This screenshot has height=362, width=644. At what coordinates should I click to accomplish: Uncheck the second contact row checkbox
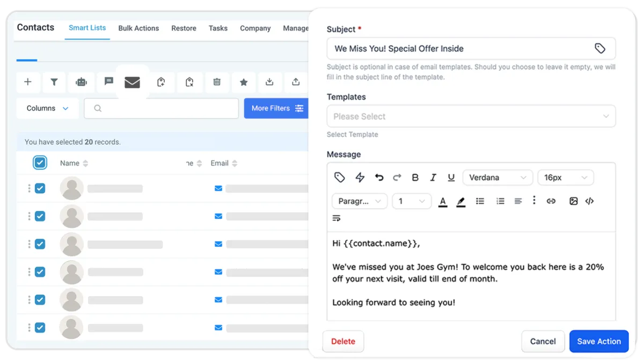40,216
